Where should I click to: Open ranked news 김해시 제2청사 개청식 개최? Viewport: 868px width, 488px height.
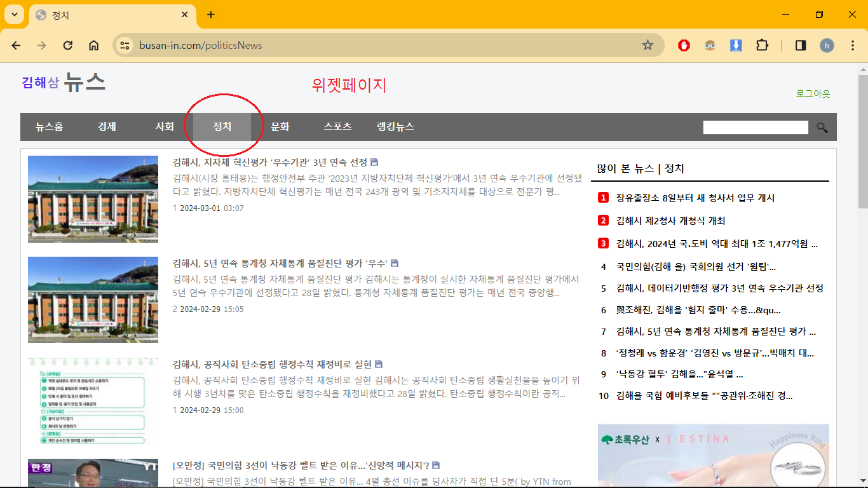click(670, 220)
